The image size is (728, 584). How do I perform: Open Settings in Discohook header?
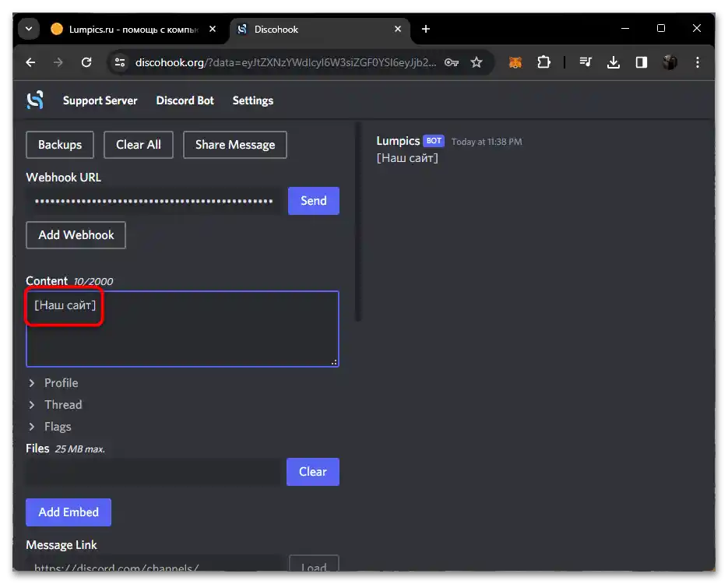click(x=252, y=100)
